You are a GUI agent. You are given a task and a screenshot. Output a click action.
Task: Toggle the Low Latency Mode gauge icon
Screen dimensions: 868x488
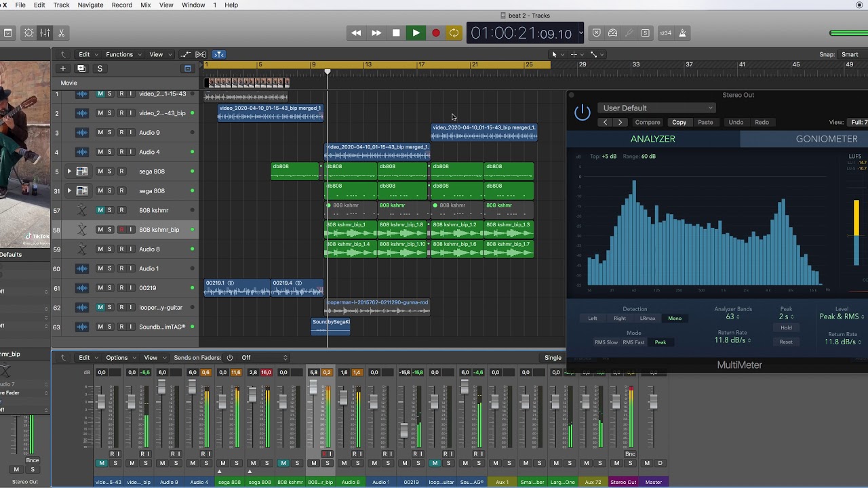(x=612, y=33)
